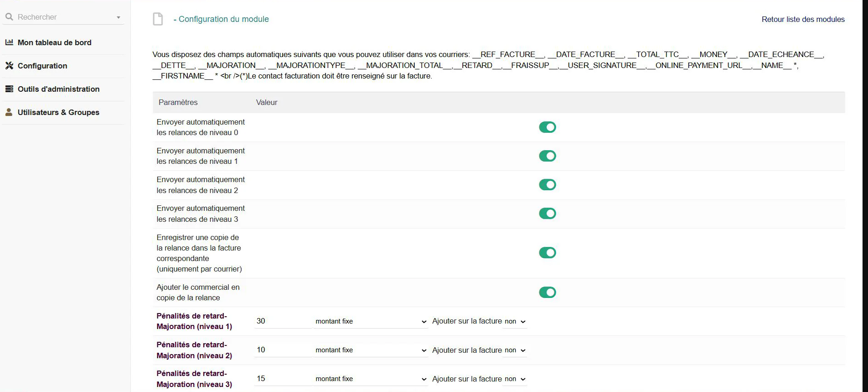Open the search box dropdown arrow
The width and height of the screenshot is (868, 392).
(119, 17)
